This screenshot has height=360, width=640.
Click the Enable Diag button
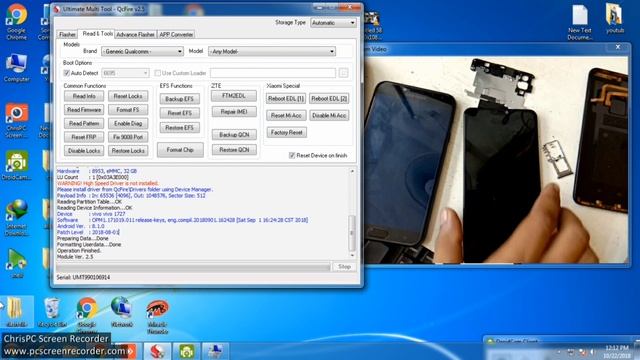(x=128, y=123)
